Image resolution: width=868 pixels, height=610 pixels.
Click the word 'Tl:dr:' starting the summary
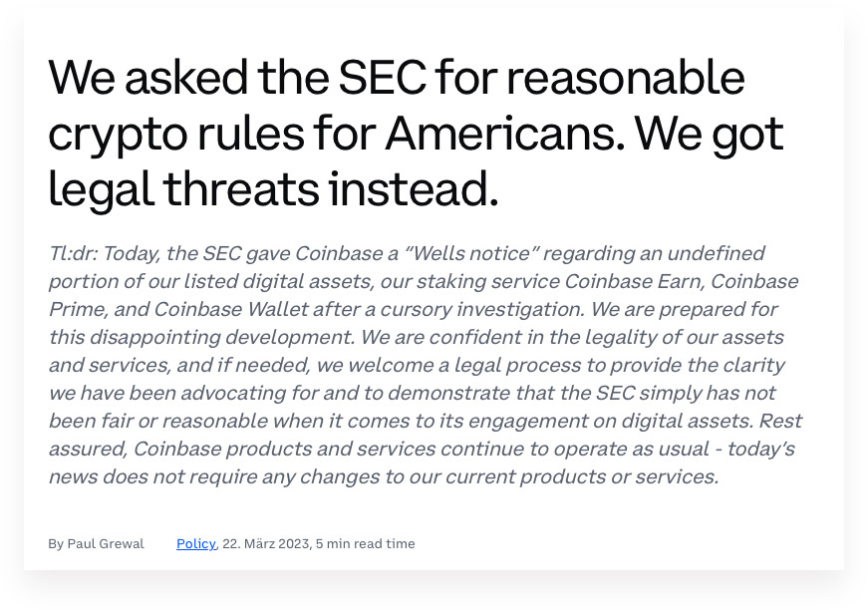click(74, 253)
